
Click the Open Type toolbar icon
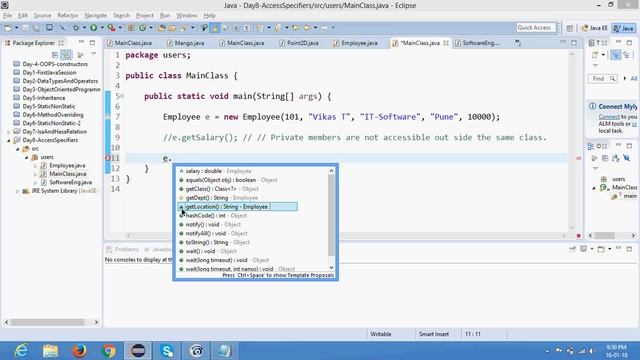coord(162,28)
